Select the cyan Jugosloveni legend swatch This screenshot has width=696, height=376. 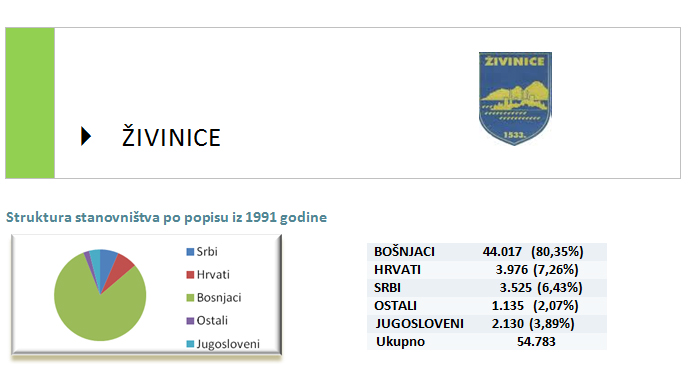click(190, 344)
